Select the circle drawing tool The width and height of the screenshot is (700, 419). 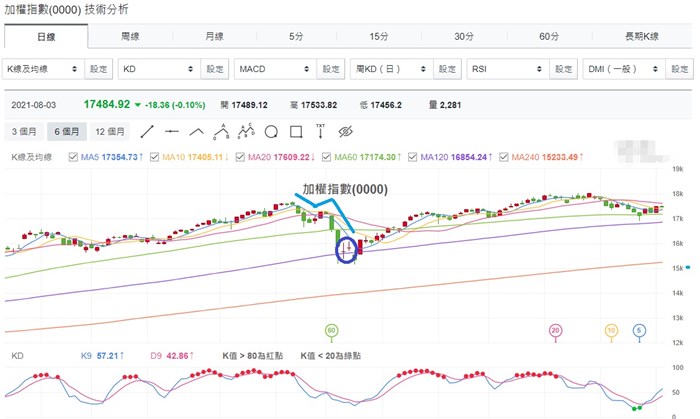pyautogui.click(x=271, y=131)
